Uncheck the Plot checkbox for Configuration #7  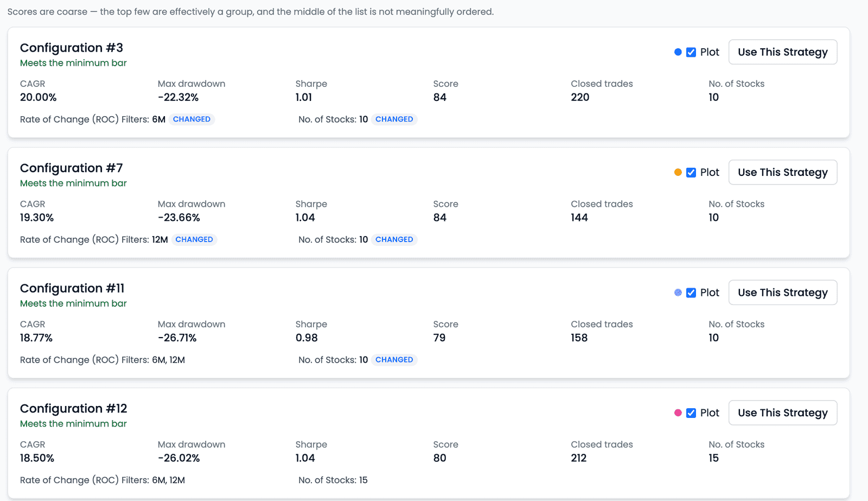coord(691,173)
